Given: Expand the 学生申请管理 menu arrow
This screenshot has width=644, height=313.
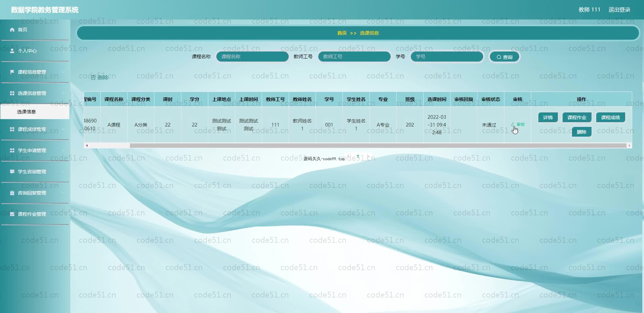Looking at the screenshot, I should (x=63, y=150).
